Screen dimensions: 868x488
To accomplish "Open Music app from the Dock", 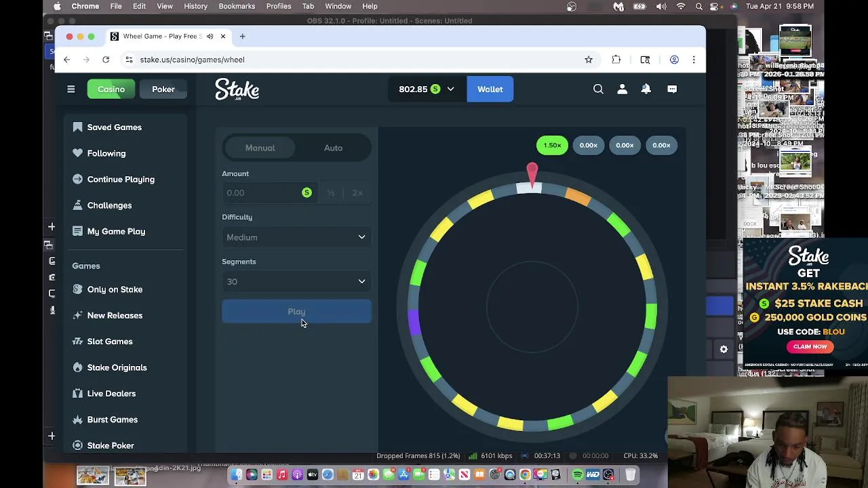I will (282, 474).
